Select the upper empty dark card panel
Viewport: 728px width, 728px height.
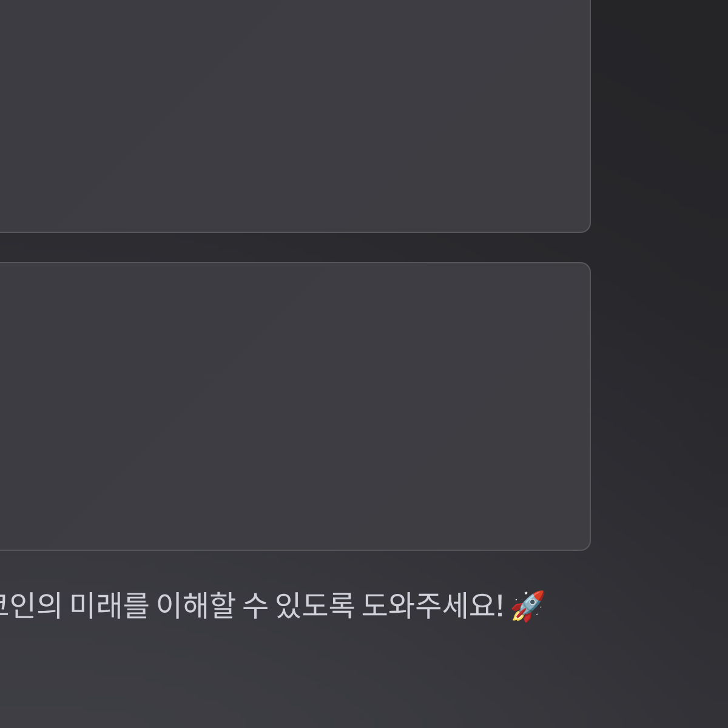click(295, 116)
